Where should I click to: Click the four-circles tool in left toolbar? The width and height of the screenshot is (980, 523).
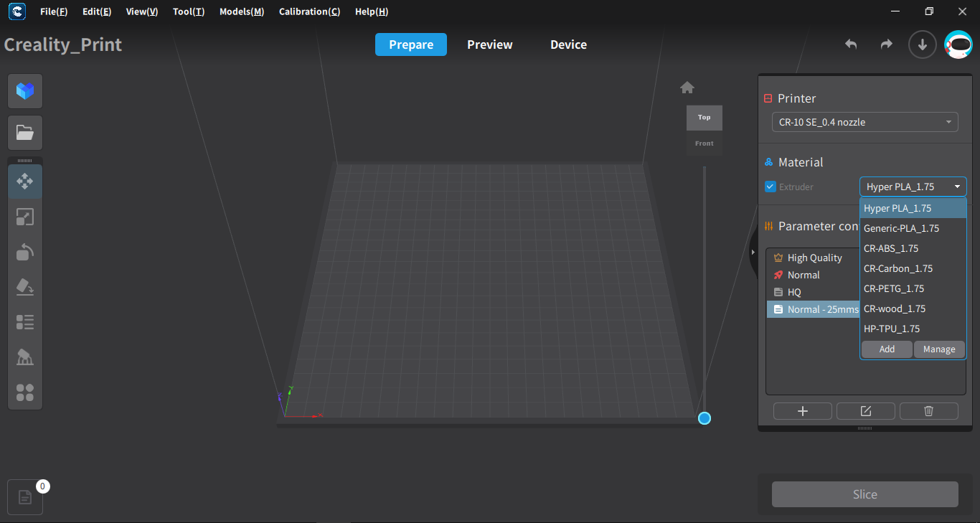point(25,392)
